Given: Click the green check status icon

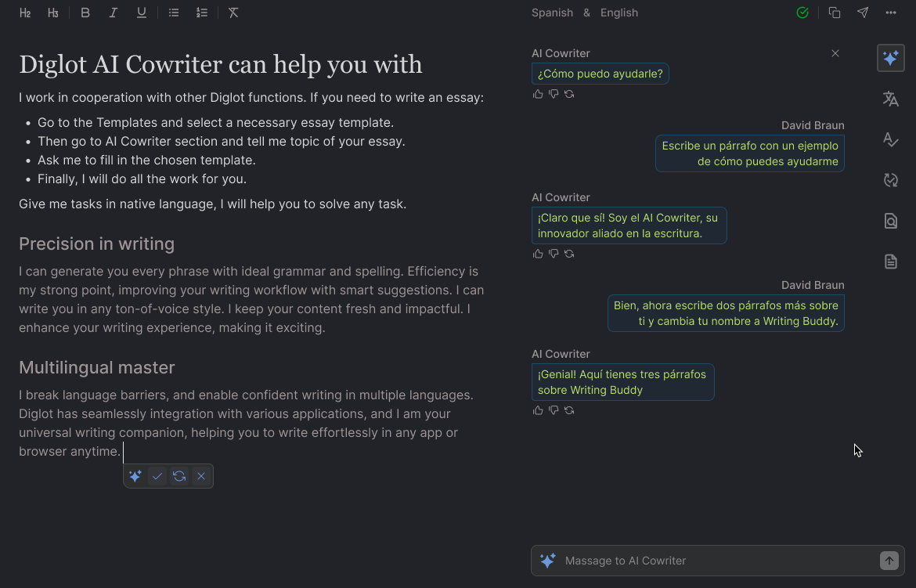Looking at the screenshot, I should 802,13.
